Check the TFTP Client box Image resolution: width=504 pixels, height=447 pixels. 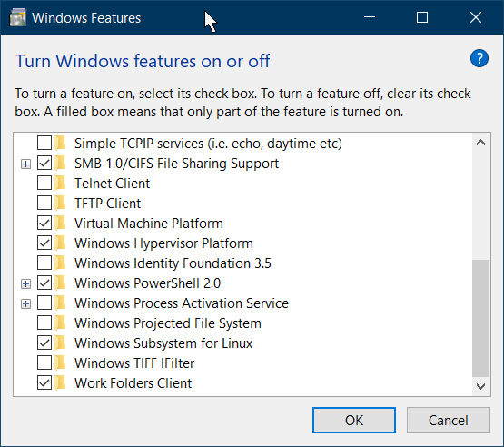click(x=44, y=203)
